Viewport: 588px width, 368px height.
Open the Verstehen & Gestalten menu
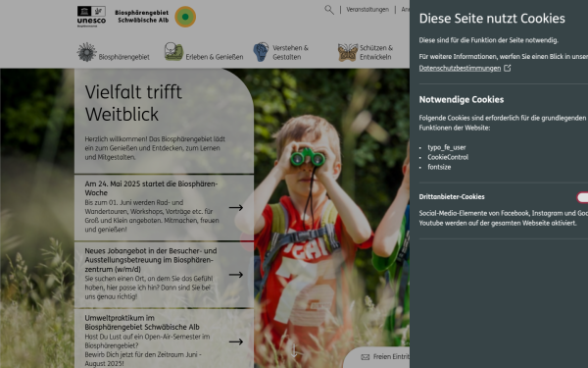pos(290,52)
